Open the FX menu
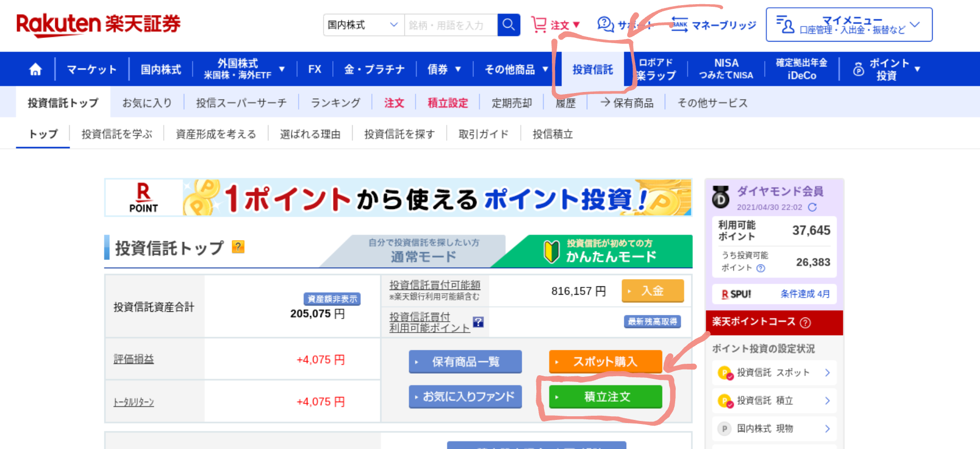 (315, 69)
